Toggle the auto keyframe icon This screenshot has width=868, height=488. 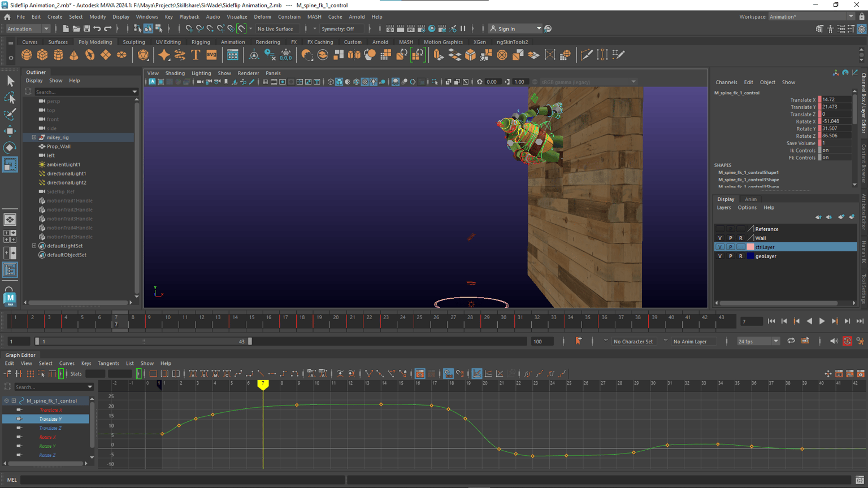click(847, 341)
